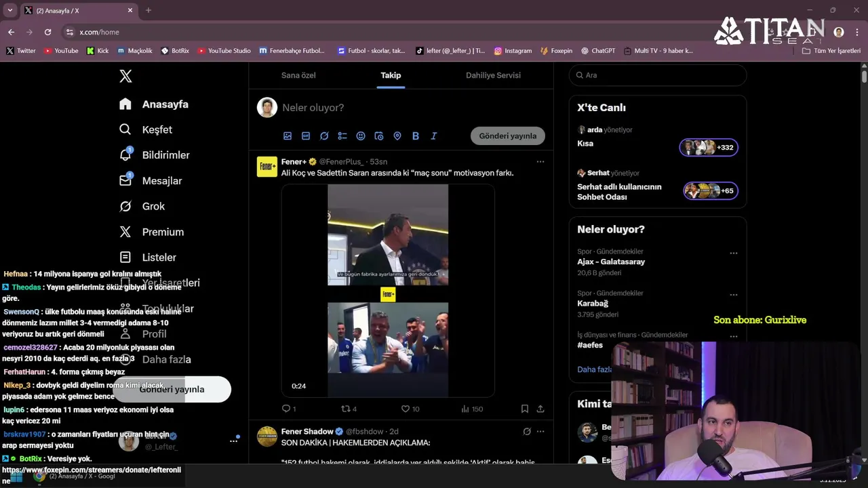Click Grok enhance icon in composer
The width and height of the screenshot is (868, 488).
pos(324,136)
